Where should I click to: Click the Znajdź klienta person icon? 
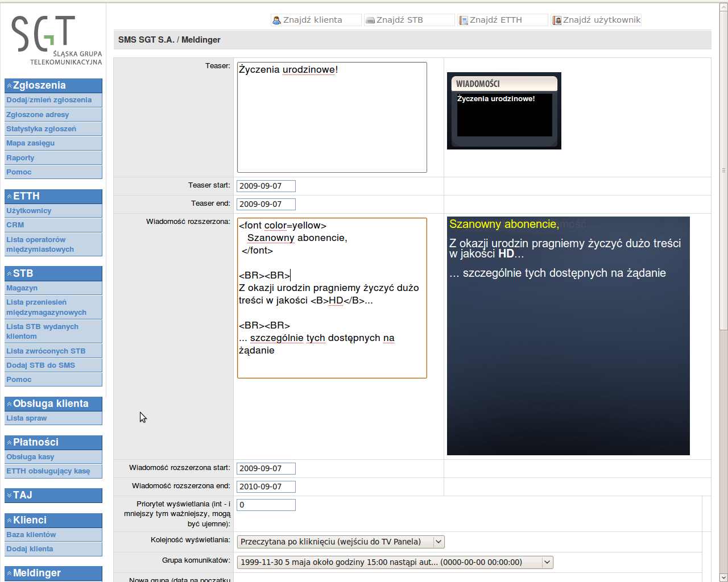(277, 20)
